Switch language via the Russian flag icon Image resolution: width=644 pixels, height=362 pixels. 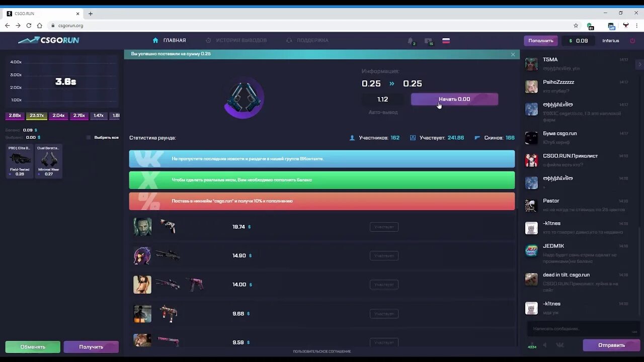(x=446, y=41)
